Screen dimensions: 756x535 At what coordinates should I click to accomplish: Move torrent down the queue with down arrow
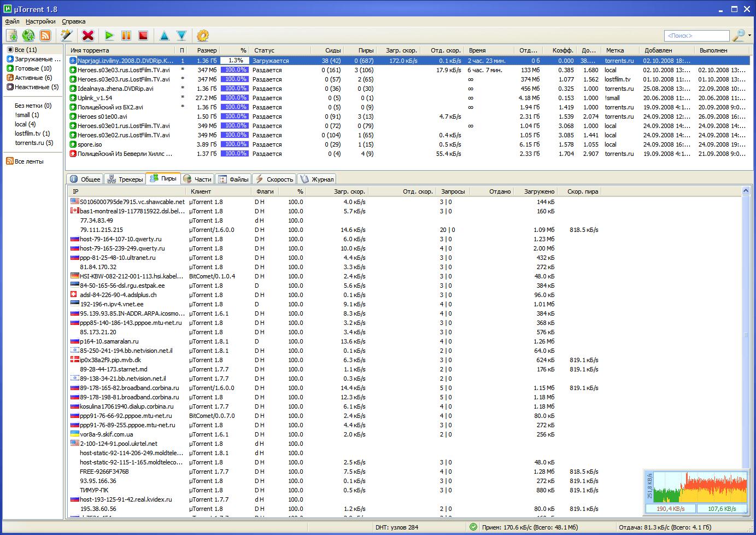(x=181, y=36)
